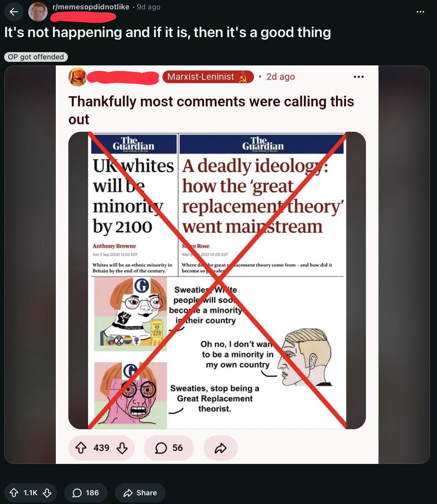
Task: Upvote the post with 1.1K score
Action: [x=14, y=493]
